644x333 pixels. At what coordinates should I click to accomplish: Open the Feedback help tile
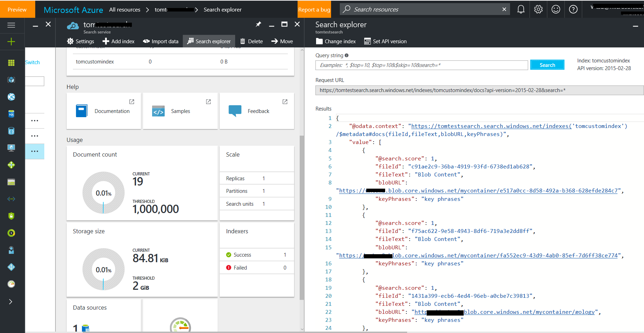(x=257, y=111)
